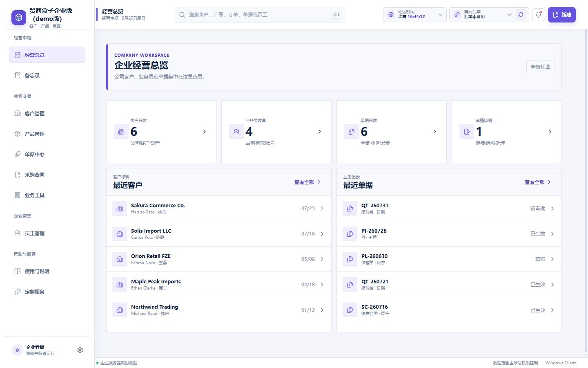The image size is (588, 368).
Task: Expand the 客户总数 card chevron
Action: pyautogui.click(x=205, y=132)
